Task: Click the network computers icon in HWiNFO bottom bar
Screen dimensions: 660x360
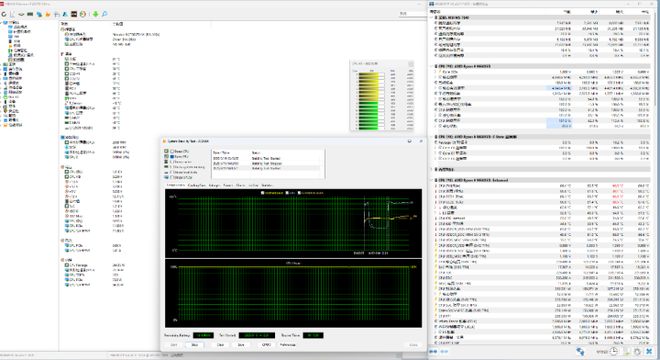Action: [x=580, y=351]
